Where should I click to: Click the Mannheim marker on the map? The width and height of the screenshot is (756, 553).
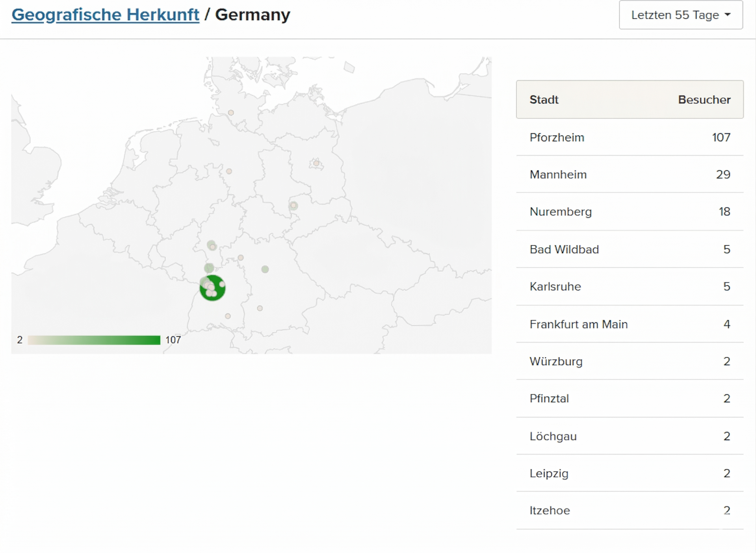(209, 268)
